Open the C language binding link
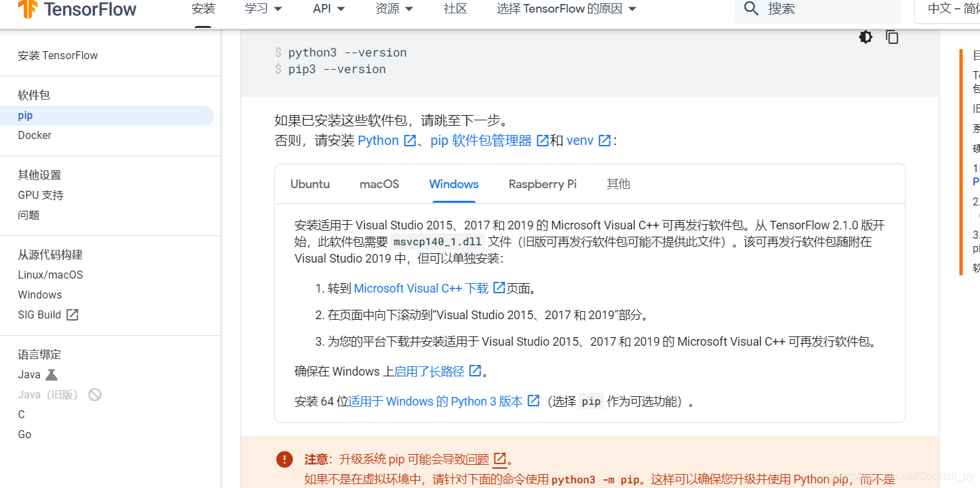The width and height of the screenshot is (980, 488). coord(21,414)
